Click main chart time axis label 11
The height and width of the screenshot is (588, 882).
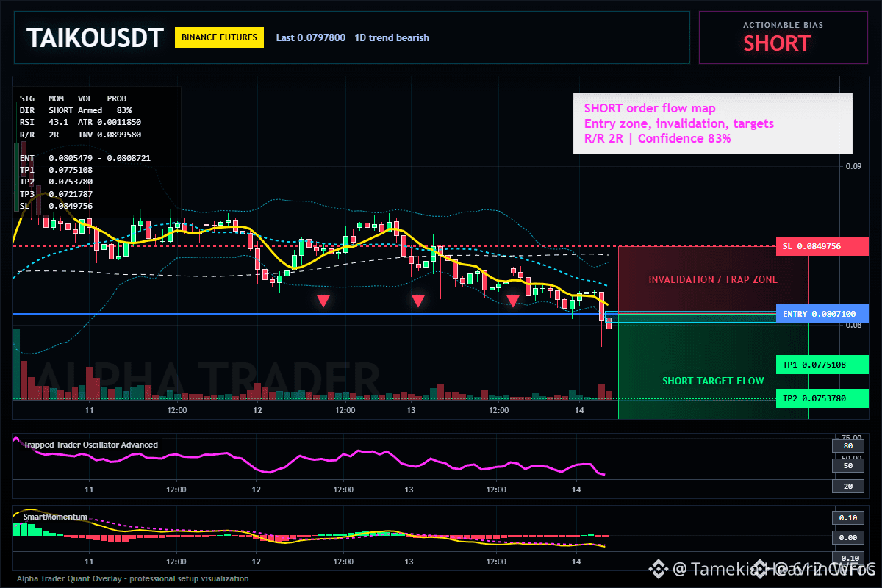pos(90,410)
